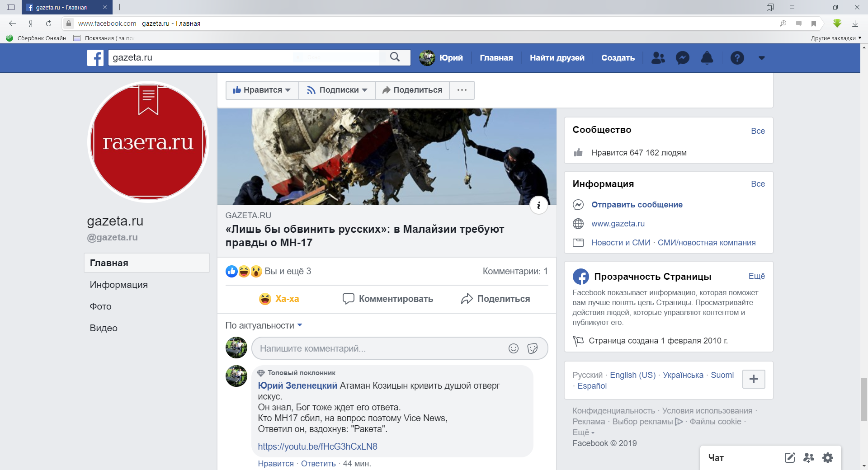Click gazeta.ru page profile picture
The height and width of the screenshot is (470, 868).
[x=148, y=142]
